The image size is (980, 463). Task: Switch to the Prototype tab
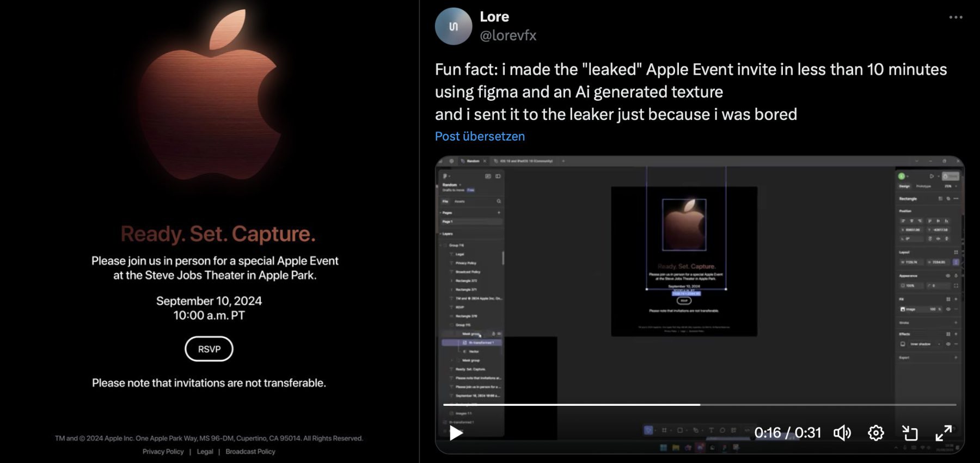(923, 186)
